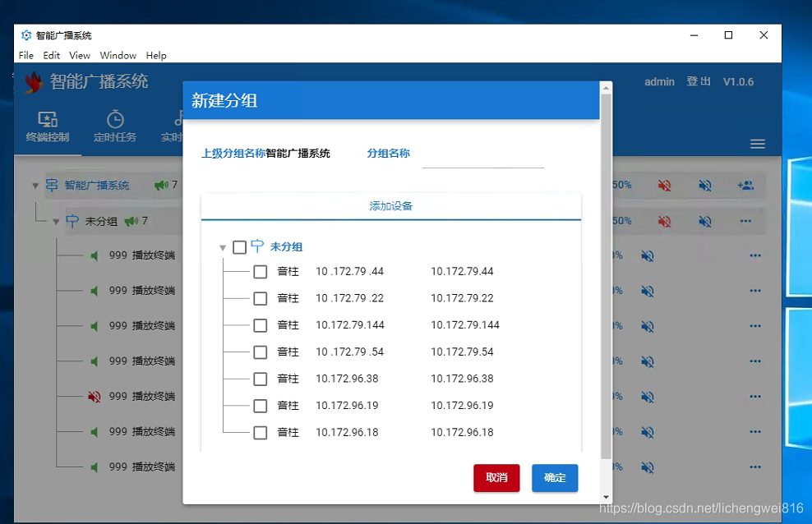This screenshot has height=524, width=812.
Task: Open the File menu
Action: click(x=25, y=55)
